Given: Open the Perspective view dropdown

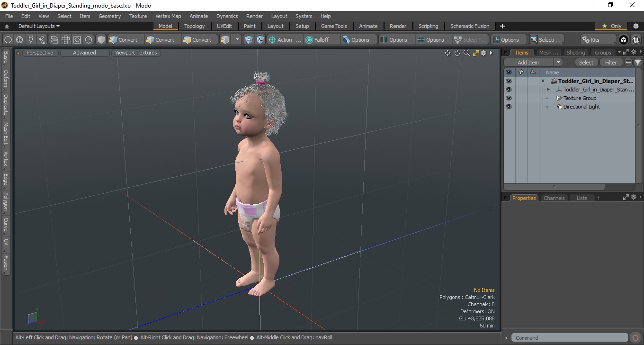Looking at the screenshot, I should (40, 53).
